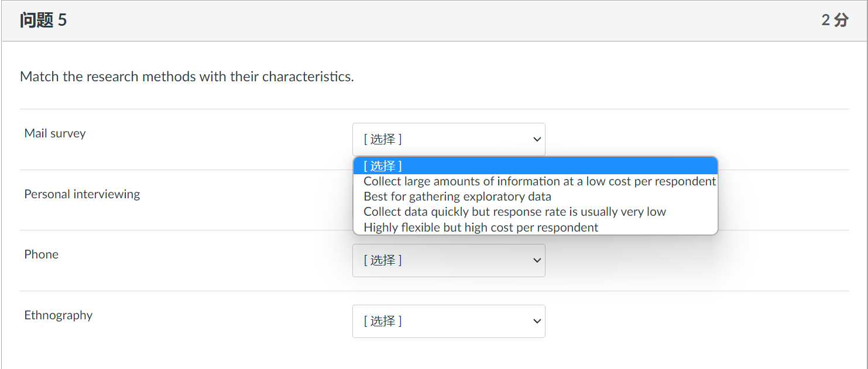Open the Phone answer dropdown
This screenshot has width=868, height=369.
pyautogui.click(x=448, y=260)
